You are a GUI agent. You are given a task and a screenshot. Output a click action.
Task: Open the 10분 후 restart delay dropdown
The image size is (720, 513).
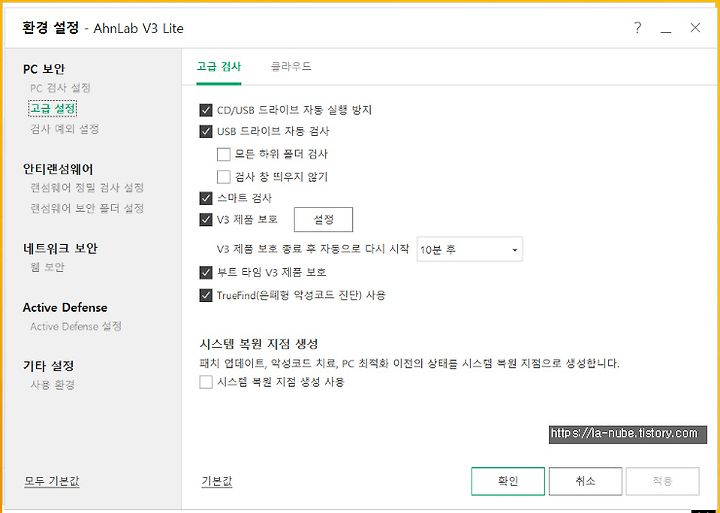[x=469, y=249]
